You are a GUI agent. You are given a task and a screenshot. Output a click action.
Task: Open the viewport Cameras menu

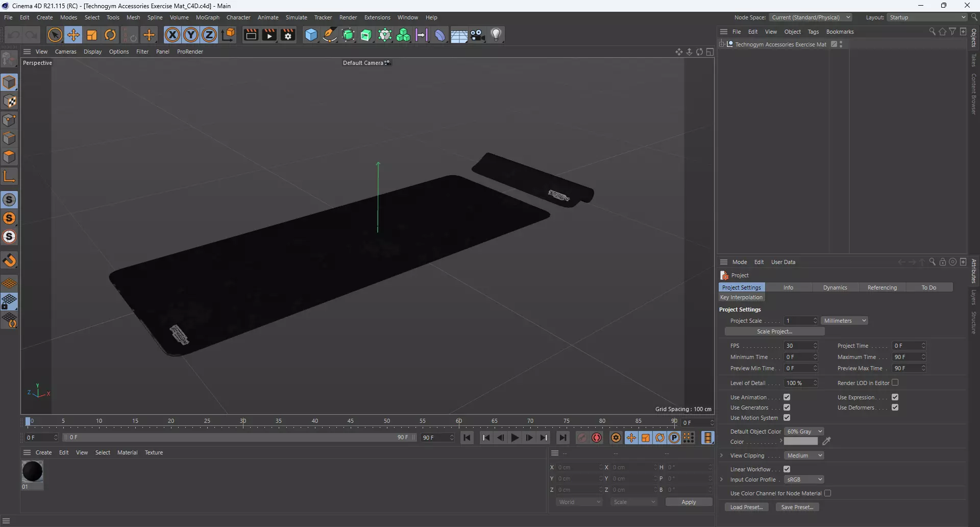click(65, 52)
